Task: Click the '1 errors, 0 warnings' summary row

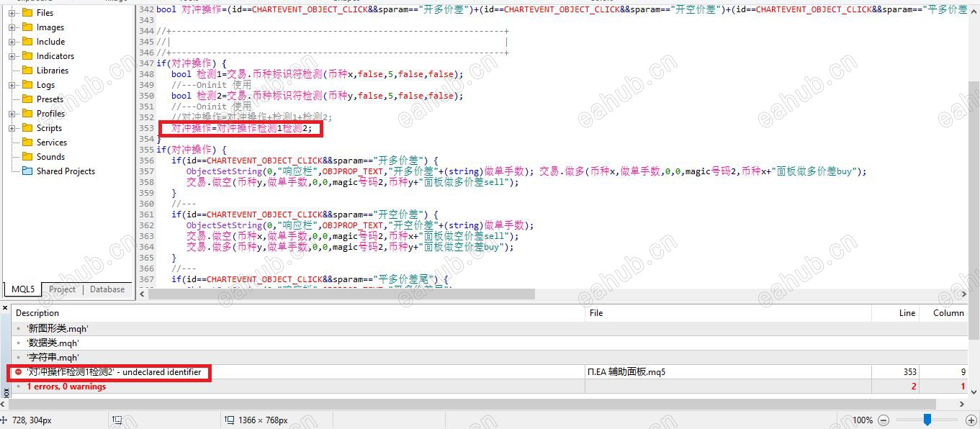Action: click(x=490, y=387)
